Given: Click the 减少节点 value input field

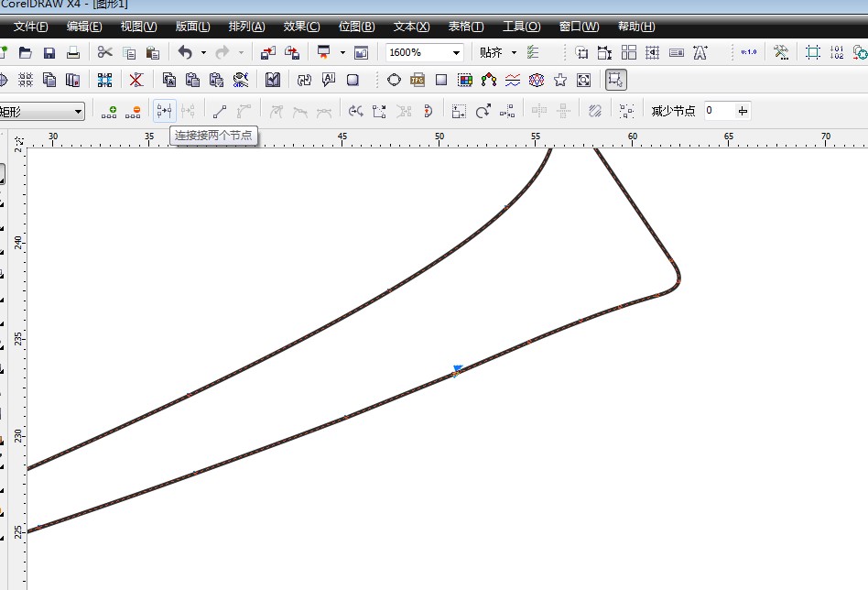Looking at the screenshot, I should click(x=719, y=112).
